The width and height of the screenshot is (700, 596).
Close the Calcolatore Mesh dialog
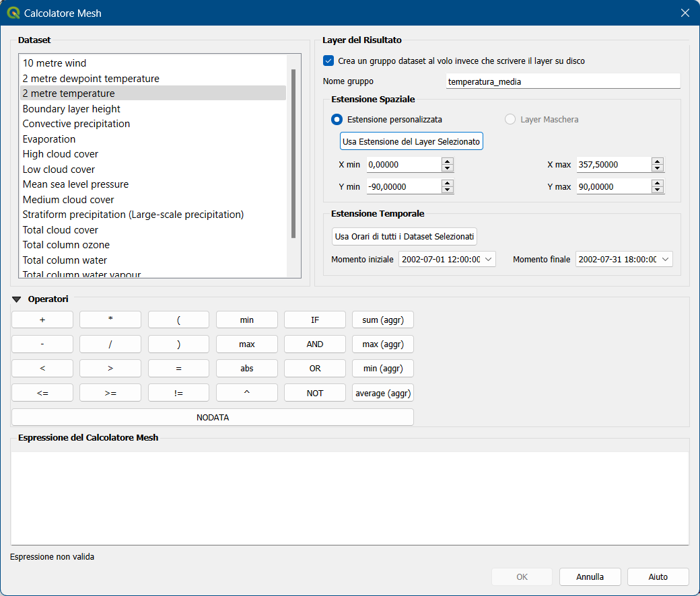coord(685,13)
